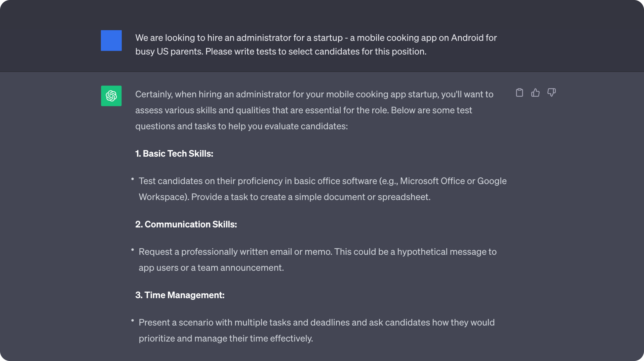Image resolution: width=644 pixels, height=361 pixels.
Task: Click the '1. Basic Tech Skills:' heading
Action: (174, 154)
